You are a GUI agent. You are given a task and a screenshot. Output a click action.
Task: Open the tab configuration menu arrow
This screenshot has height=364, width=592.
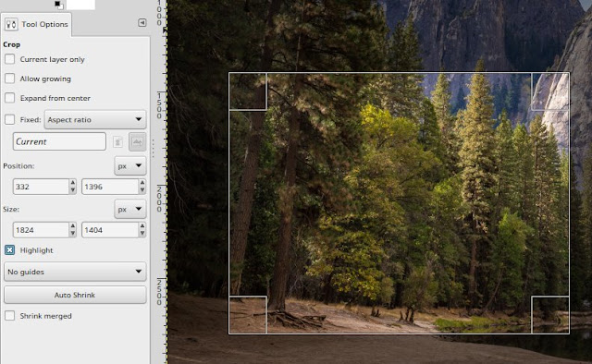tap(142, 23)
